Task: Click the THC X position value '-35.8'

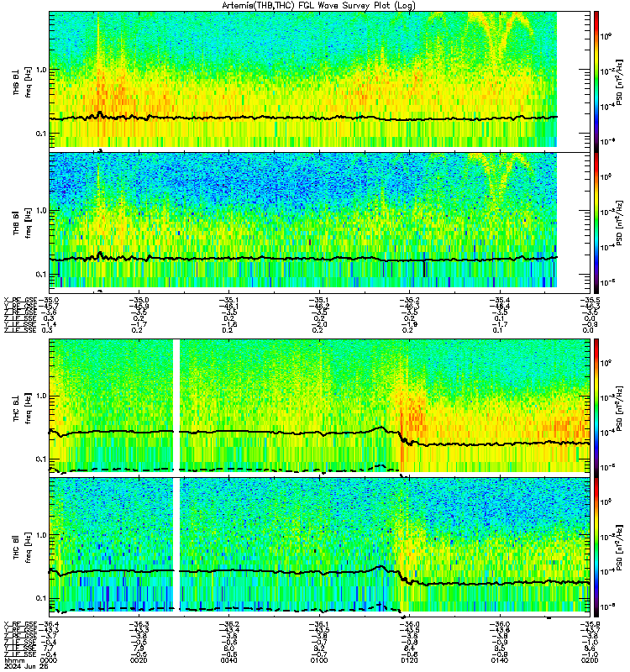Action: [x=590, y=624]
